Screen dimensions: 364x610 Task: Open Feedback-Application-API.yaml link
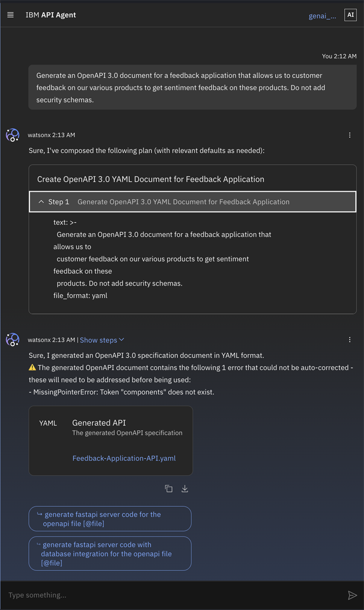124,458
